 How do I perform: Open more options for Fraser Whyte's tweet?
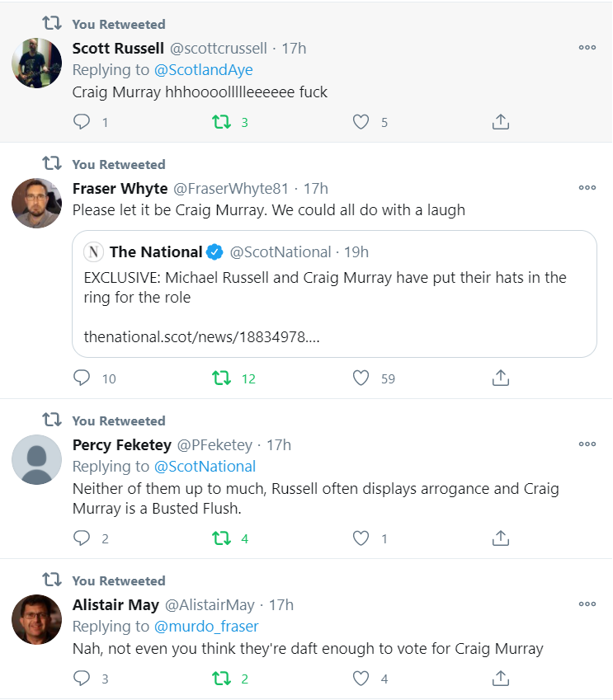click(587, 188)
